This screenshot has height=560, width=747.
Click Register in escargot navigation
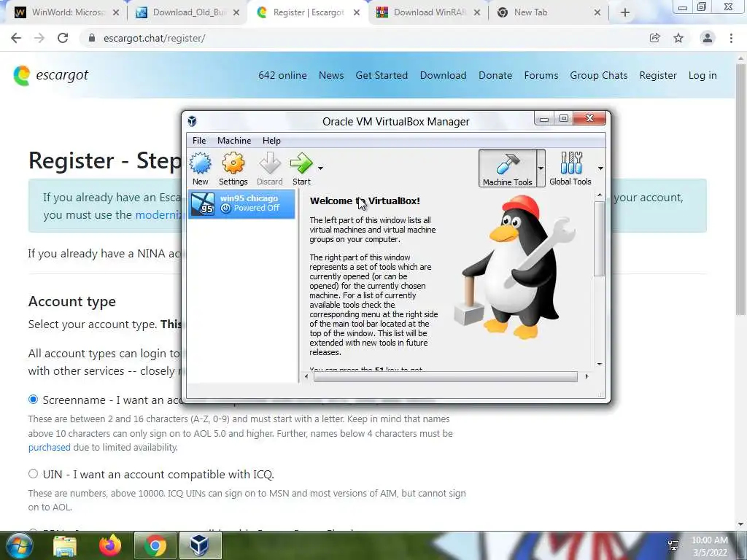(658, 75)
